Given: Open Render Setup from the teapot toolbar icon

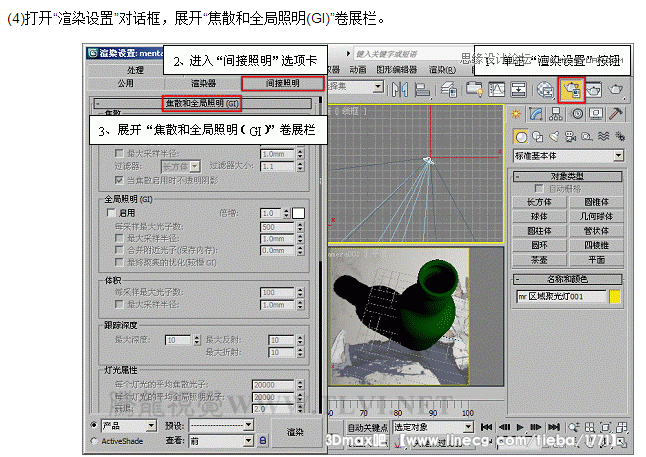Looking at the screenshot, I should point(571,89).
